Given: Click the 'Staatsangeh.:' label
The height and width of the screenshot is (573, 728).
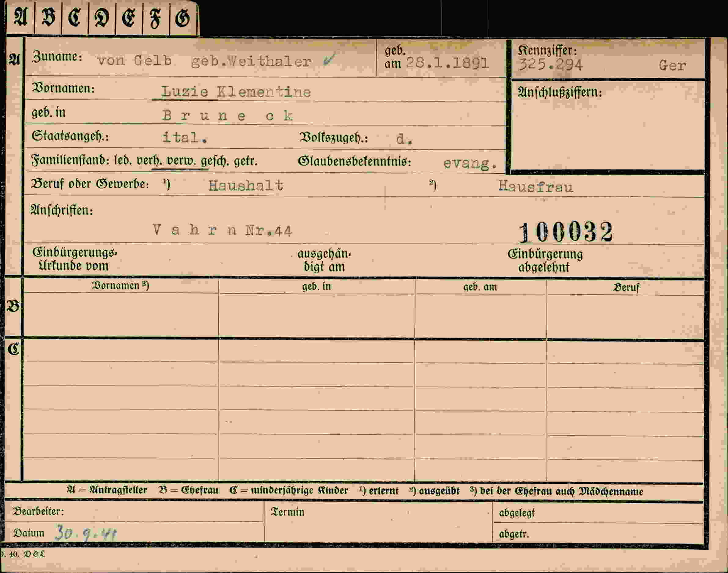Looking at the screenshot, I should click(70, 136).
